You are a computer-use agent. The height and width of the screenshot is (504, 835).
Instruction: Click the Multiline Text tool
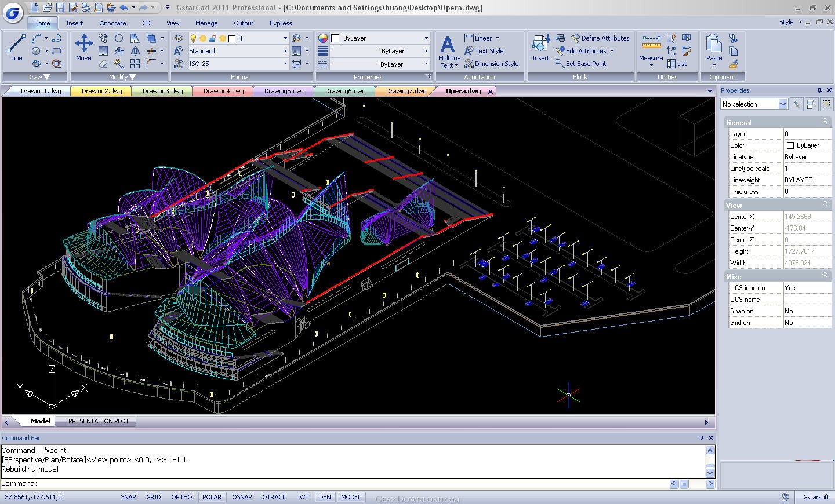(448, 51)
